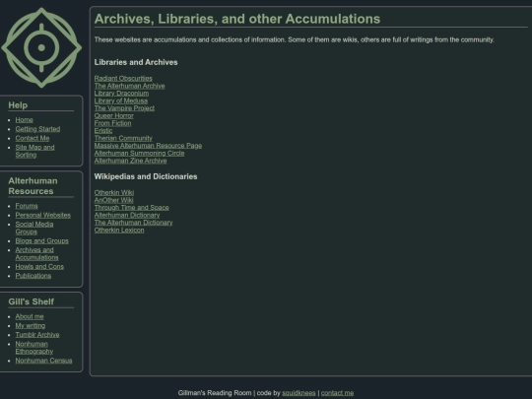The height and width of the screenshot is (399, 532).
Task: Click the footer contact me link
Action: pyautogui.click(x=337, y=393)
